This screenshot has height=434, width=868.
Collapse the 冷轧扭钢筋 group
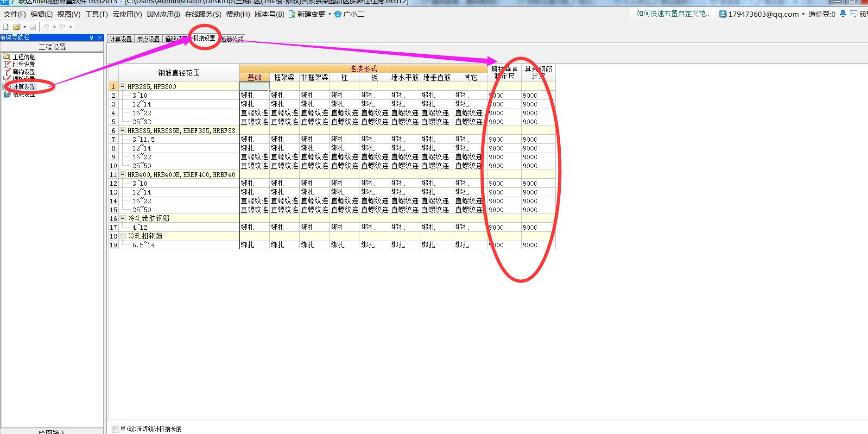pos(123,236)
